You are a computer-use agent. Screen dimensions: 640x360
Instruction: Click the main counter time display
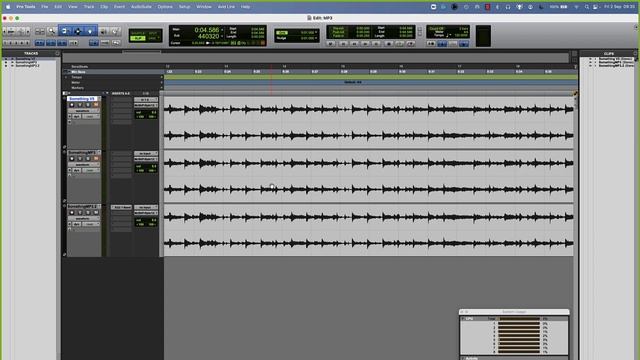tap(207, 30)
